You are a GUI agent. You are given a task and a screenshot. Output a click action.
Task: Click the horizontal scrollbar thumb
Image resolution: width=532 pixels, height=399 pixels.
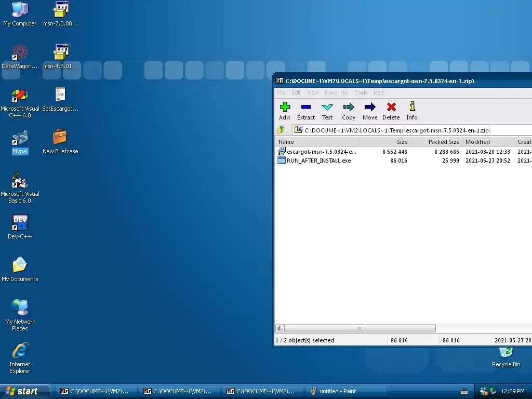tap(360, 328)
